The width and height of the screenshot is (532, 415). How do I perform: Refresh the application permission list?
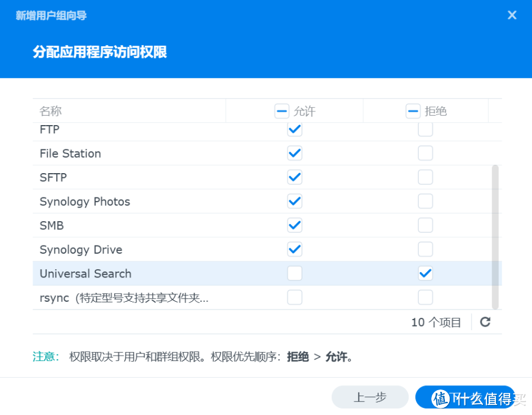coord(485,322)
